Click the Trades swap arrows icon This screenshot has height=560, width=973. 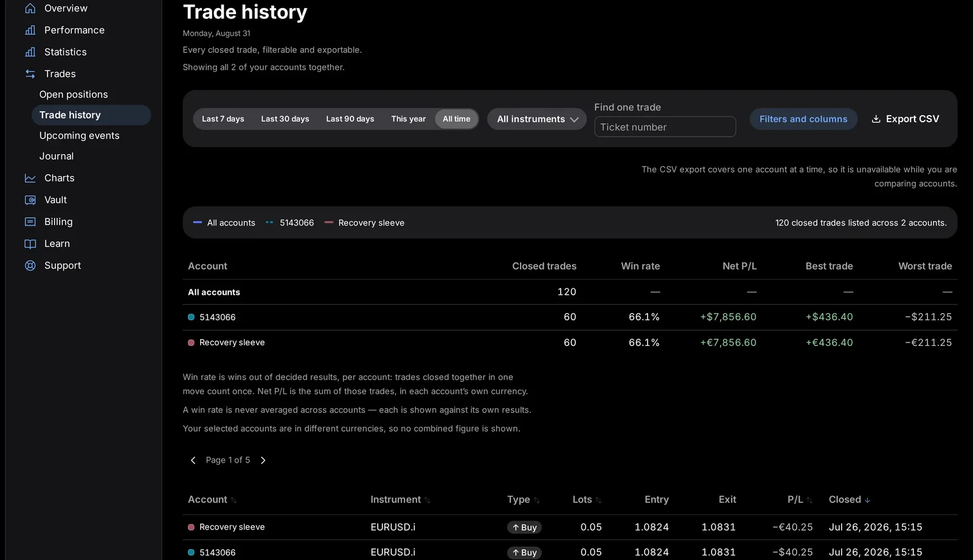coord(30,74)
